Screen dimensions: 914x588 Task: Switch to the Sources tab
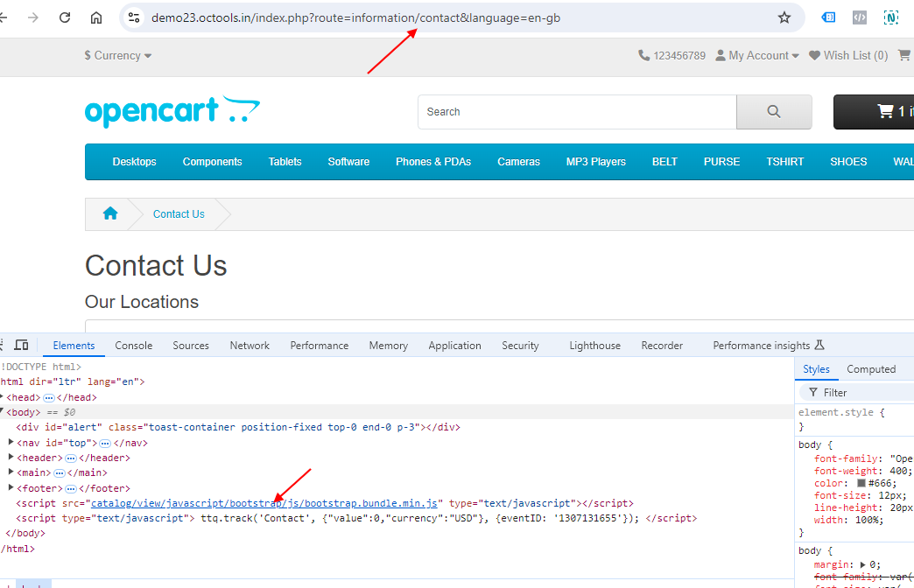(x=191, y=346)
